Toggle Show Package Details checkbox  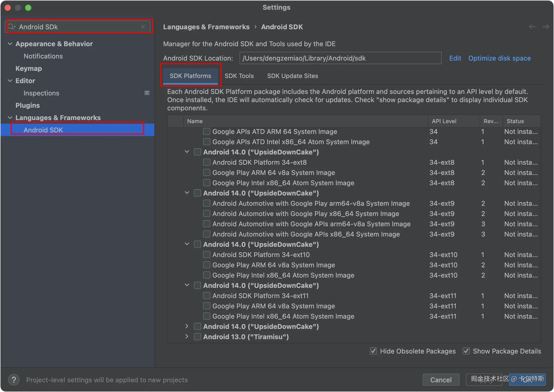point(466,351)
